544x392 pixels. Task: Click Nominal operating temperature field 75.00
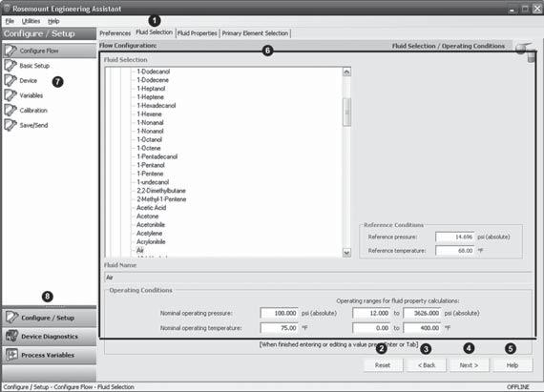279,328
